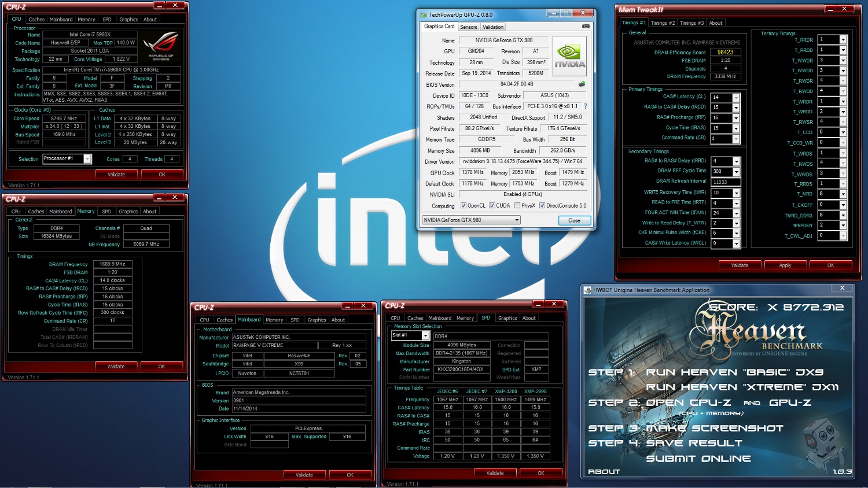This screenshot has height=488, width=868.
Task: Click the DRAM Efficiency Score value 98423
Action: [726, 52]
